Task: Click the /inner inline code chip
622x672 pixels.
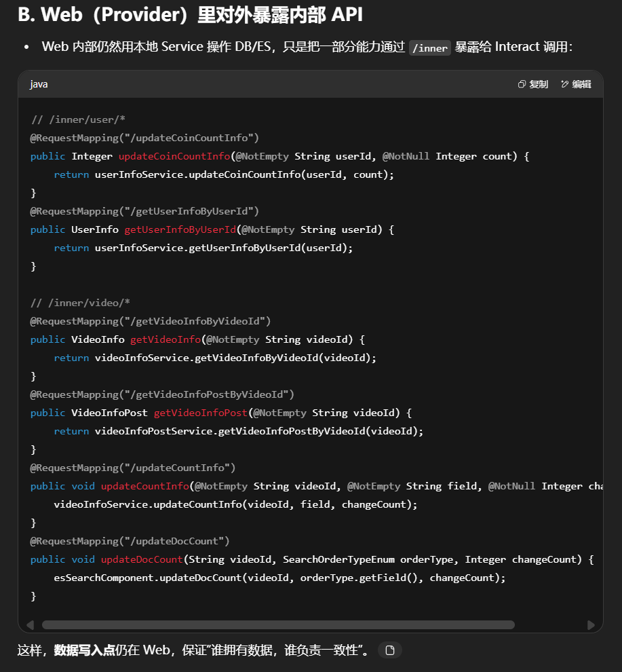Action: 430,48
